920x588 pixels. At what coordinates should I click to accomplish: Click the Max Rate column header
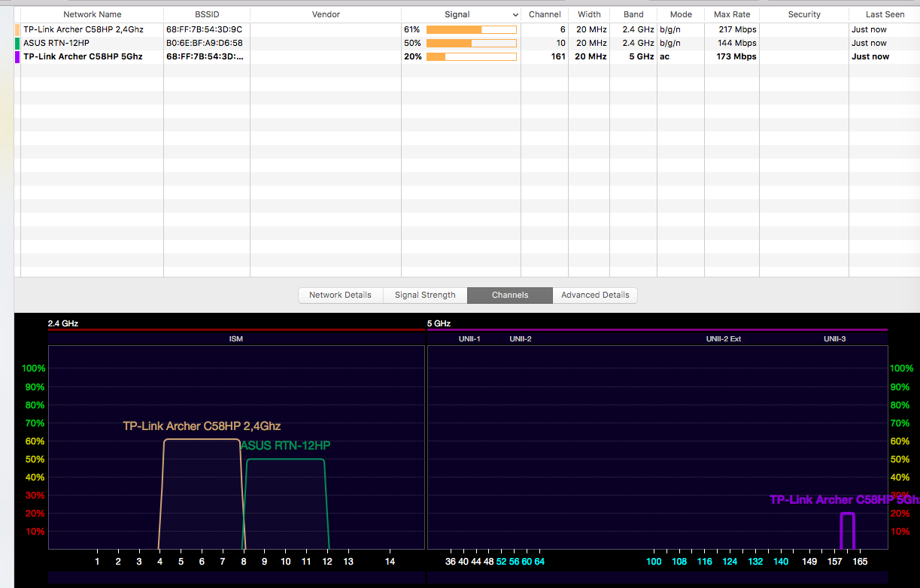732,14
